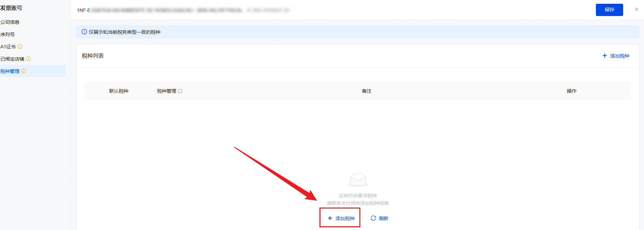This screenshot has height=230, width=644.
Task: Open 已绑定店铺 in the sidebar
Action: point(12,59)
